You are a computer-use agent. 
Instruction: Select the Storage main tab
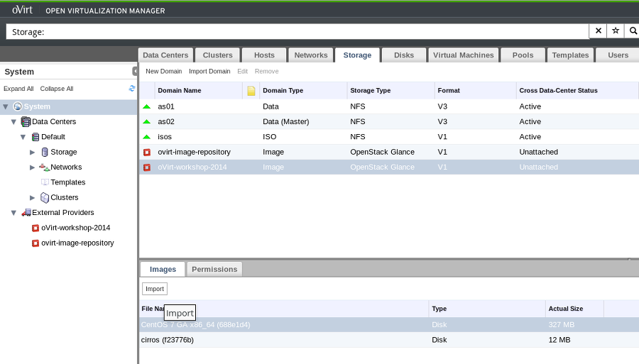coord(357,55)
